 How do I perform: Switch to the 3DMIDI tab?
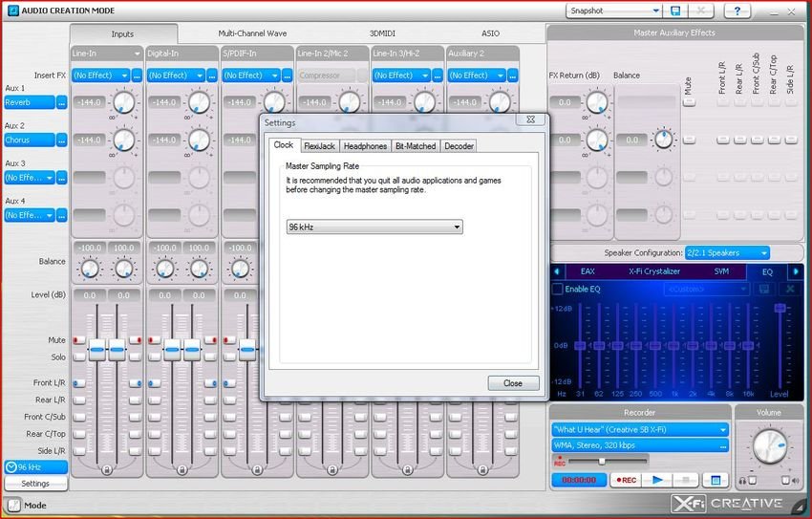tap(382, 33)
